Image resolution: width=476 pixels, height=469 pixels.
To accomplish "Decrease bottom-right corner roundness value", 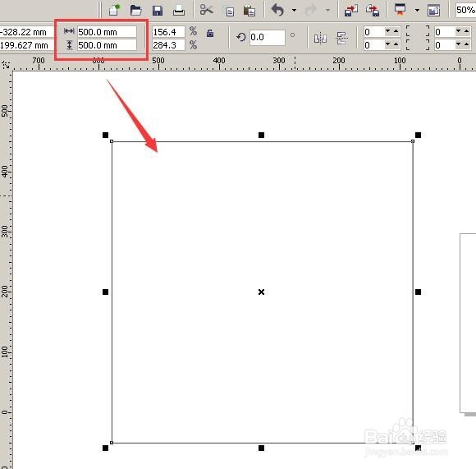I will pyautogui.click(x=459, y=44).
